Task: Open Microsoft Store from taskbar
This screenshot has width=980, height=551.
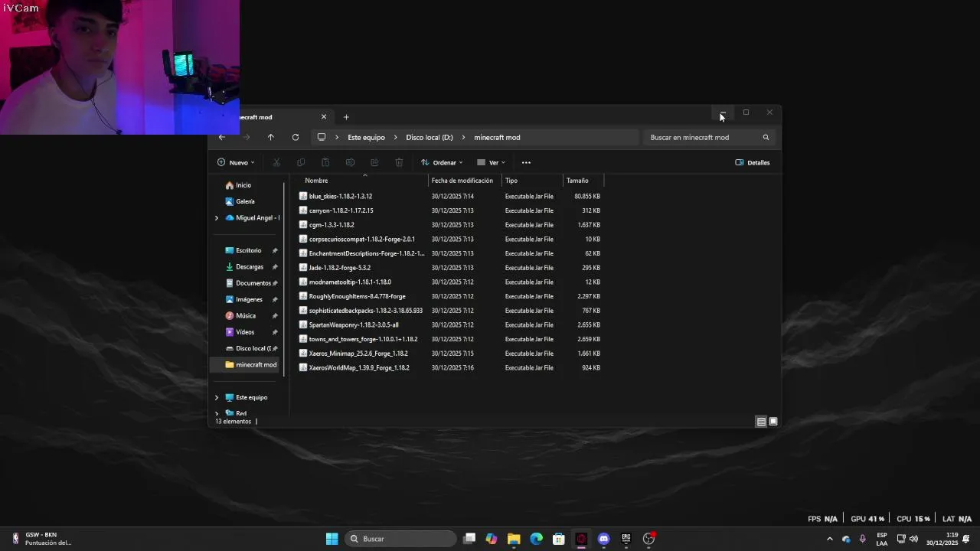Action: (x=559, y=539)
